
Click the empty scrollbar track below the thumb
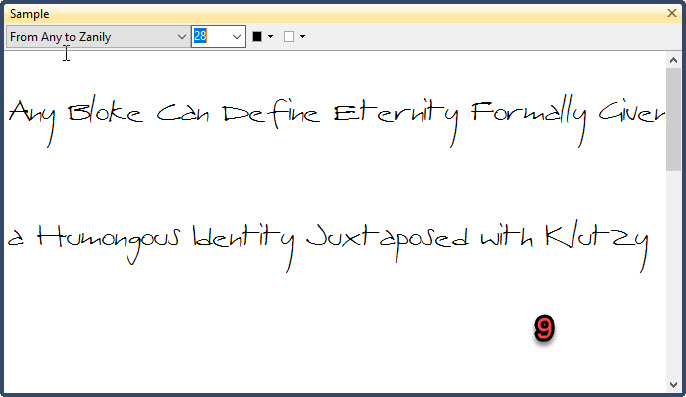(673, 274)
